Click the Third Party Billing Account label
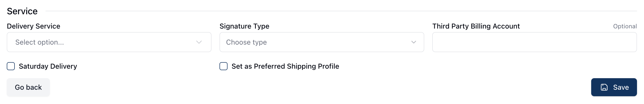This screenshot has height=104, width=644. 476,26
